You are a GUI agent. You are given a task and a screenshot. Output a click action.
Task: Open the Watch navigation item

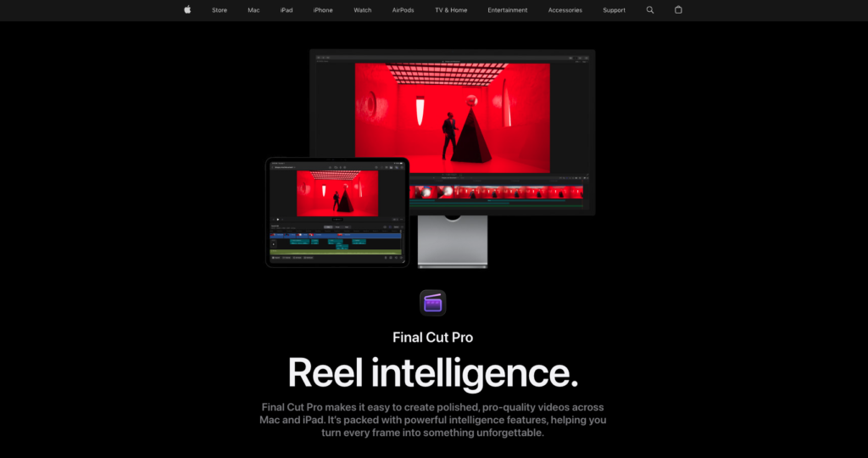(x=362, y=10)
